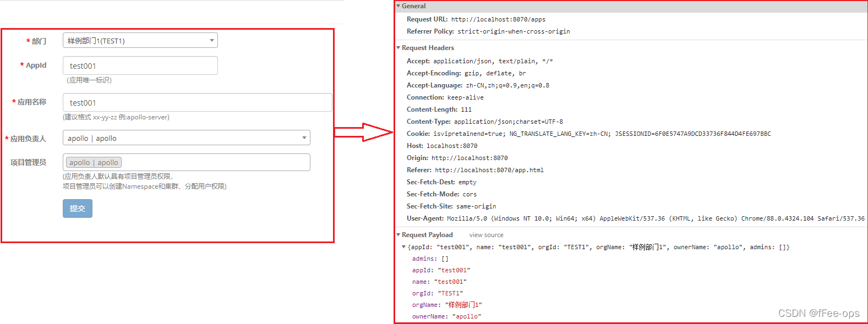The height and width of the screenshot is (324, 868).
Task: Select the payload appId "test001" row
Action: [441, 270]
